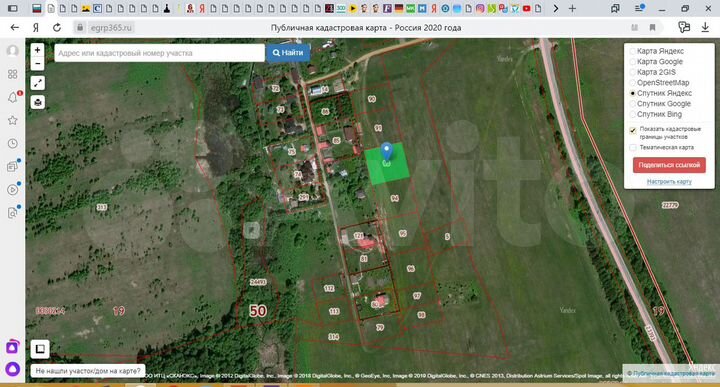Click parcel label 94 on map
Viewport: 720px width, 387px height.
tap(394, 198)
